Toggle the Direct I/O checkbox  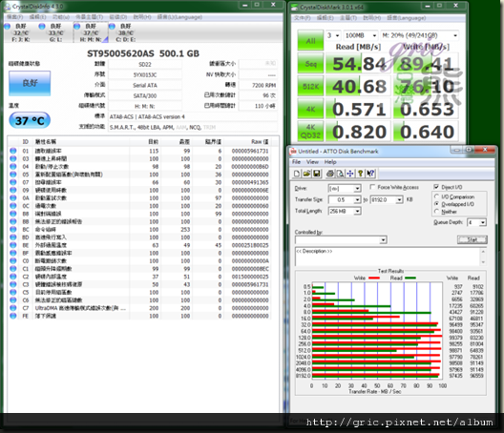[x=436, y=187]
